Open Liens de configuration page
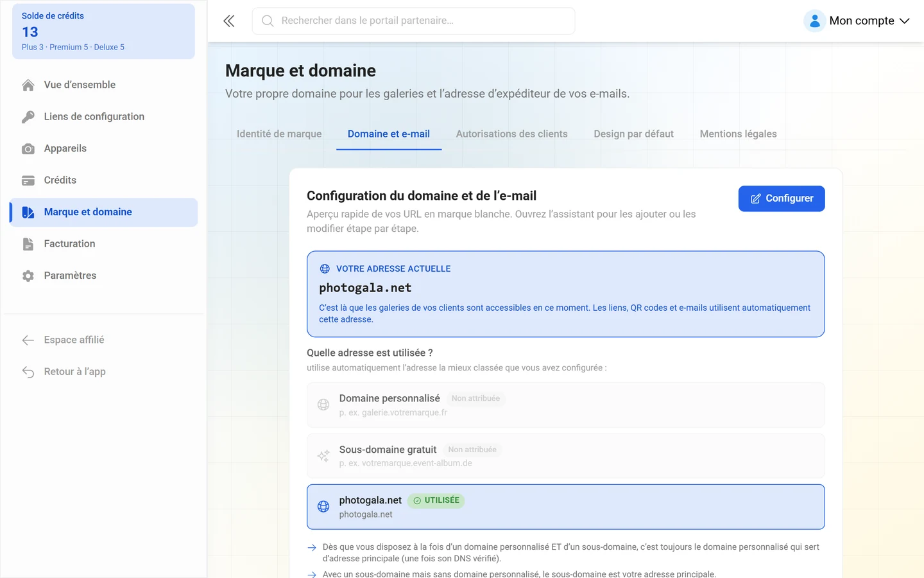 [x=104, y=117]
